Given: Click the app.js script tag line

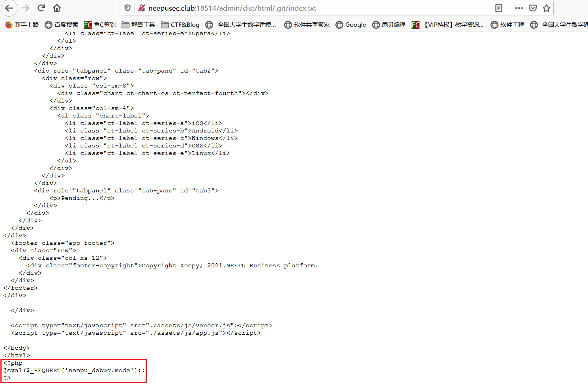Looking at the screenshot, I should coord(136,333).
